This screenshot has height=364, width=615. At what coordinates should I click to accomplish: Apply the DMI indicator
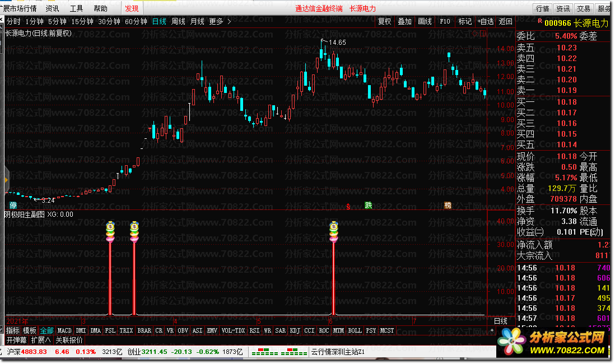pos(81,330)
